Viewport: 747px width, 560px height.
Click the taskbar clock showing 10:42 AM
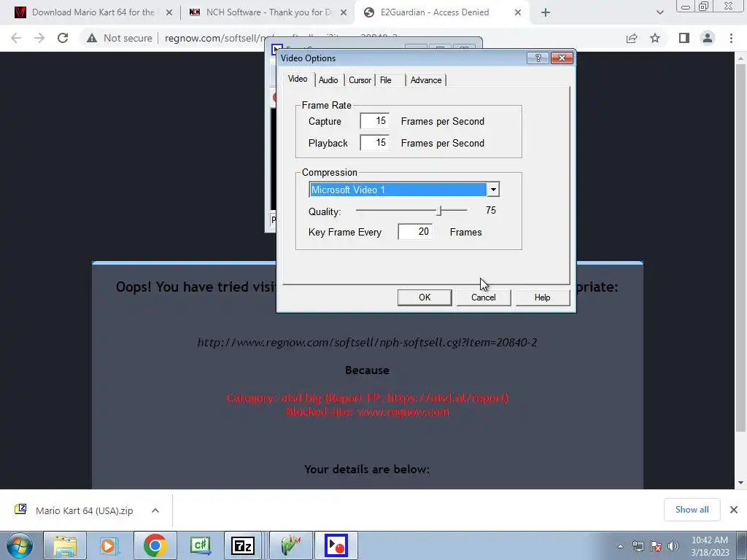[x=710, y=540]
